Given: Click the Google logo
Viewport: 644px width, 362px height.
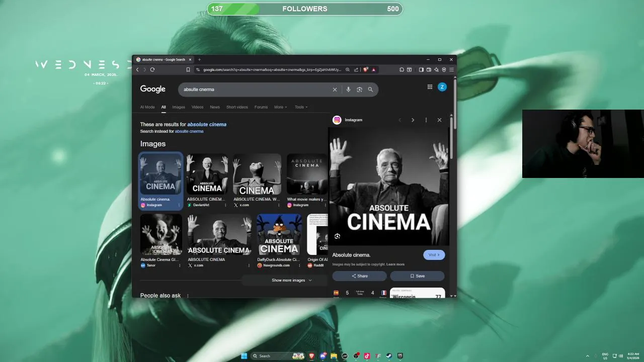Looking at the screenshot, I should click(x=153, y=89).
